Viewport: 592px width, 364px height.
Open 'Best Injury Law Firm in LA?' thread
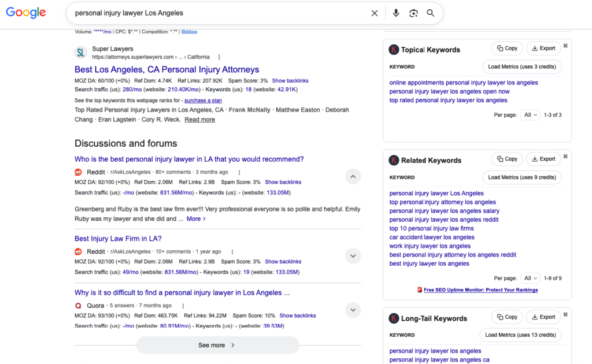click(118, 239)
